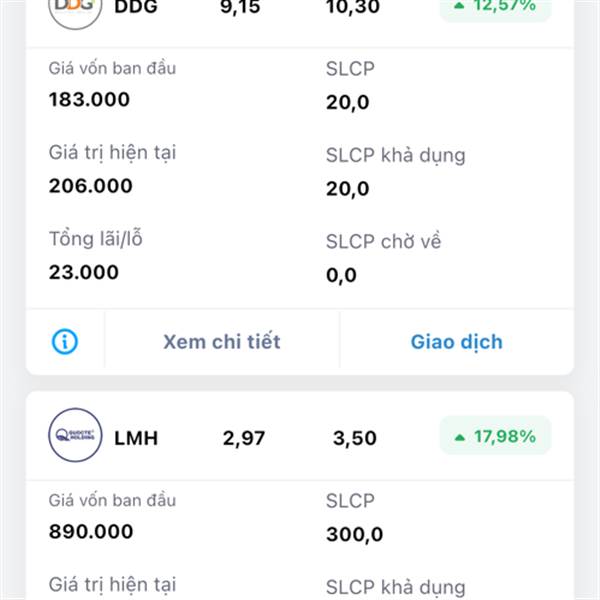Select DDG cost price 9,15

tap(240, 7)
